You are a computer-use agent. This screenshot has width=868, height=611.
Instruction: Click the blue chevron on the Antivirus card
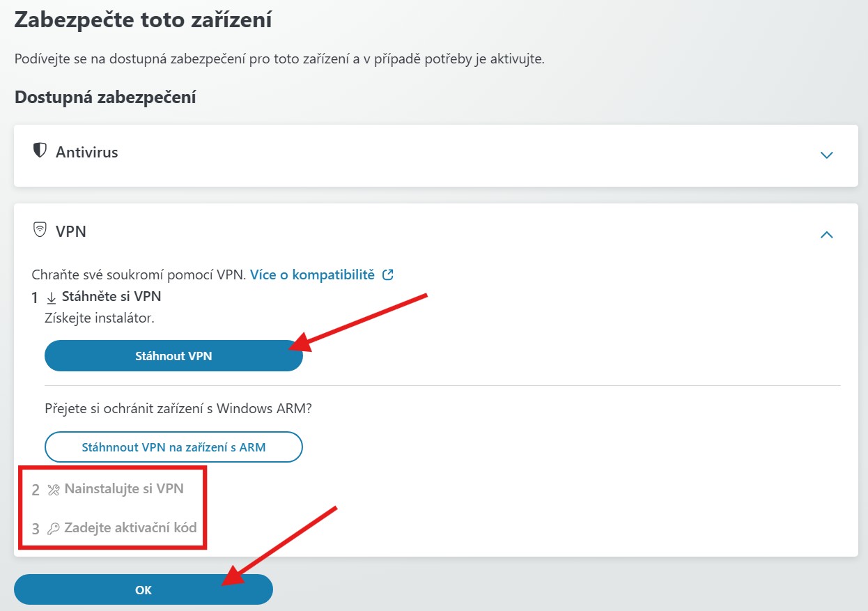pyautogui.click(x=826, y=155)
